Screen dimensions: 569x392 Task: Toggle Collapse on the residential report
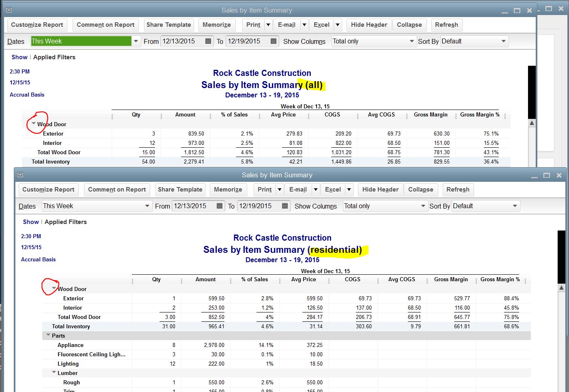[420, 190]
